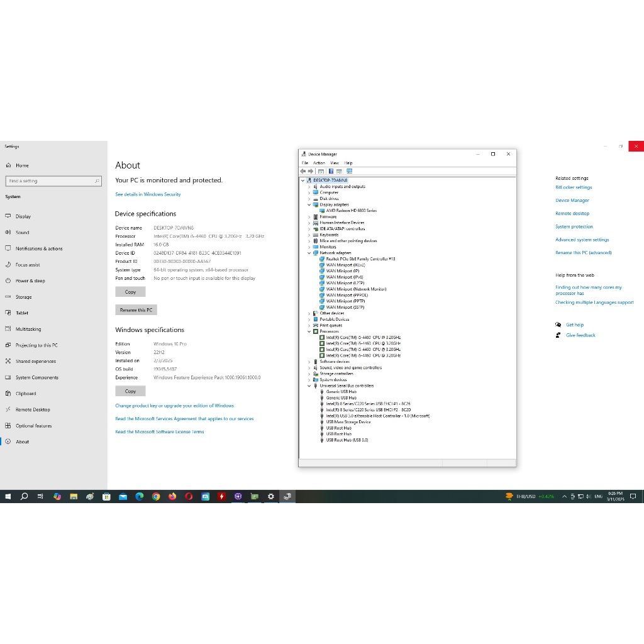Select the AMD Radeon HD 6800 Series device
The image size is (644, 644).
coord(351,211)
